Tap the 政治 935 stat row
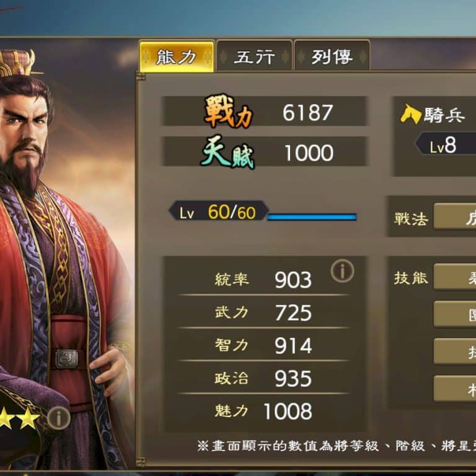 point(263,378)
